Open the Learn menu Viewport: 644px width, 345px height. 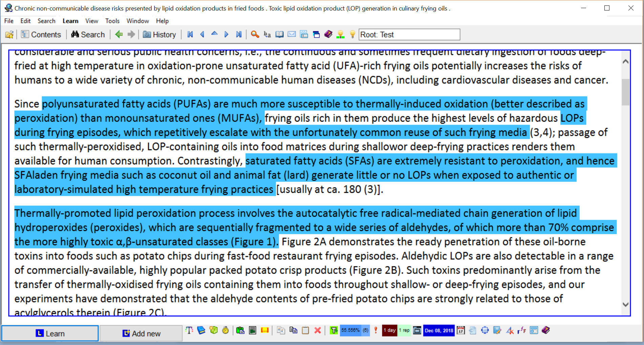70,21
